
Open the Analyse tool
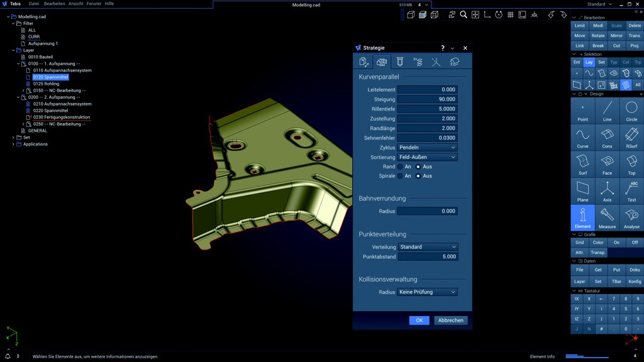[631, 218]
